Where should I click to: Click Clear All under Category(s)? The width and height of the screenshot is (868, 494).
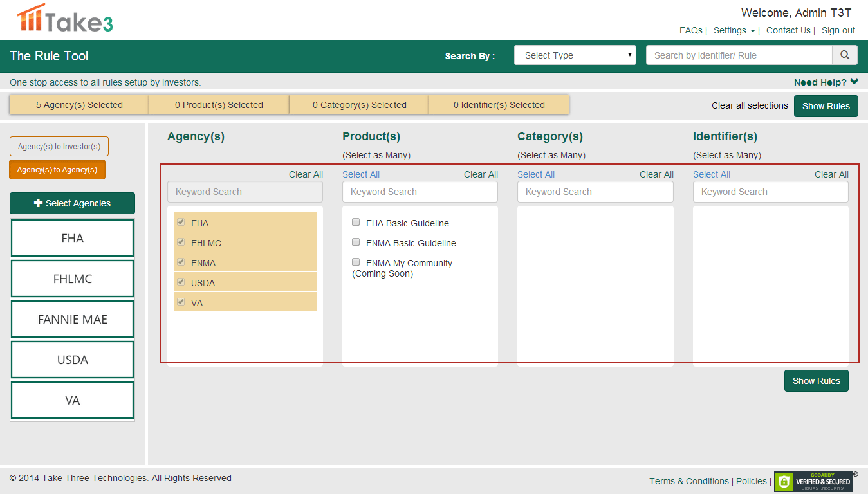pyautogui.click(x=656, y=174)
